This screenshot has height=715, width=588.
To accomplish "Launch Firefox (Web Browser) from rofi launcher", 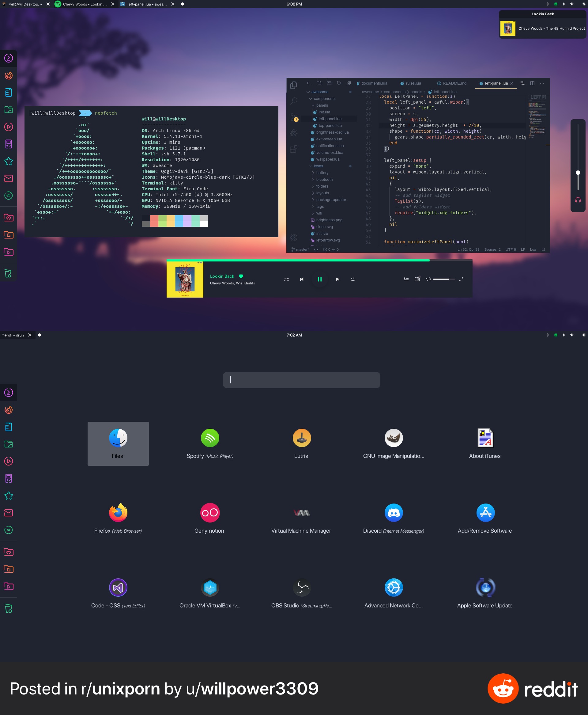I will tap(118, 518).
